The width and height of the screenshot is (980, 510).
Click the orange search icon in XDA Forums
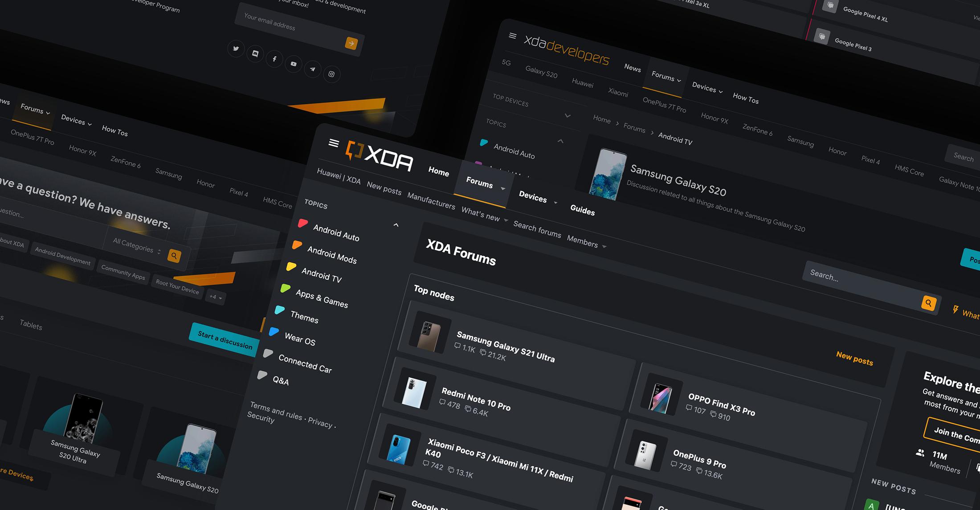(928, 303)
